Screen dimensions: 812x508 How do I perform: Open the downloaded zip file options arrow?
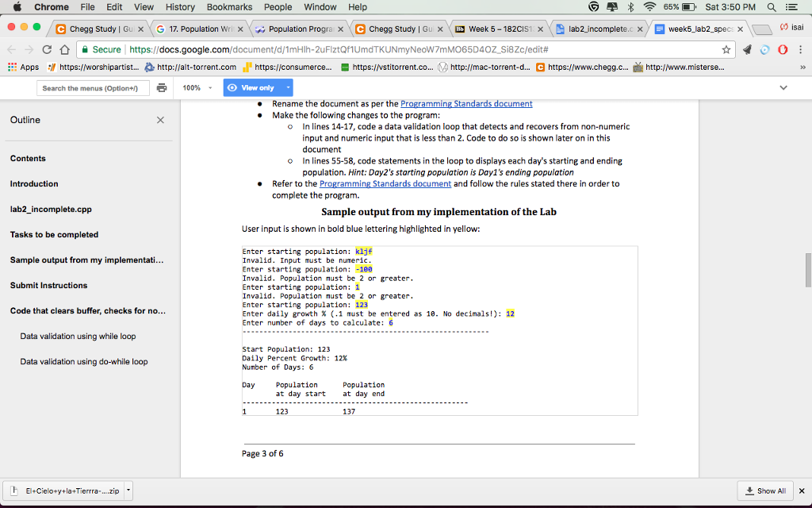(x=129, y=490)
